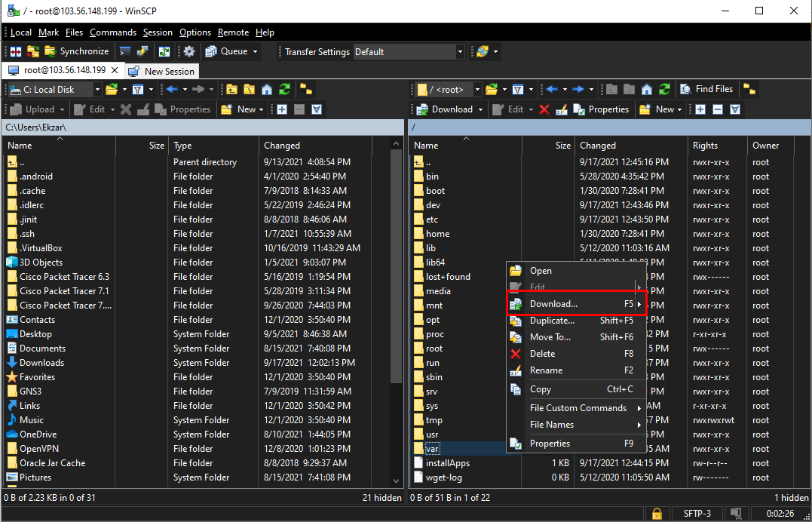Click remote panel unselect files minus icon

(x=718, y=109)
